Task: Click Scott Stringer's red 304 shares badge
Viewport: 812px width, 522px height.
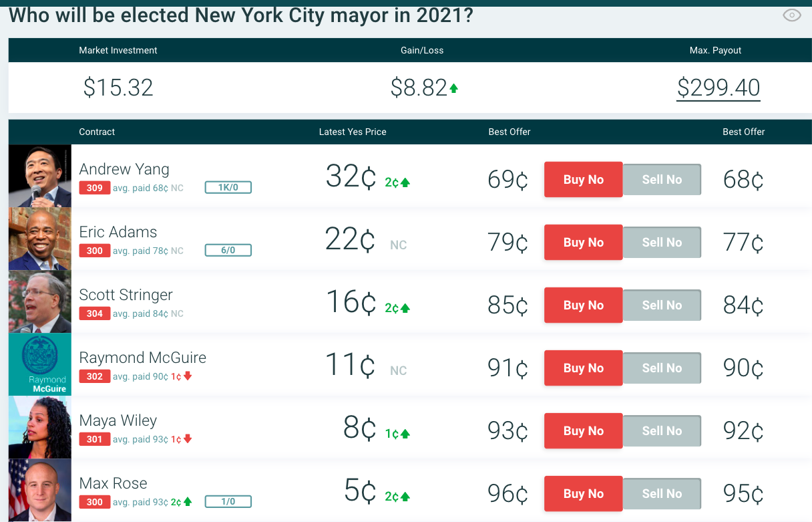Action: pos(95,313)
